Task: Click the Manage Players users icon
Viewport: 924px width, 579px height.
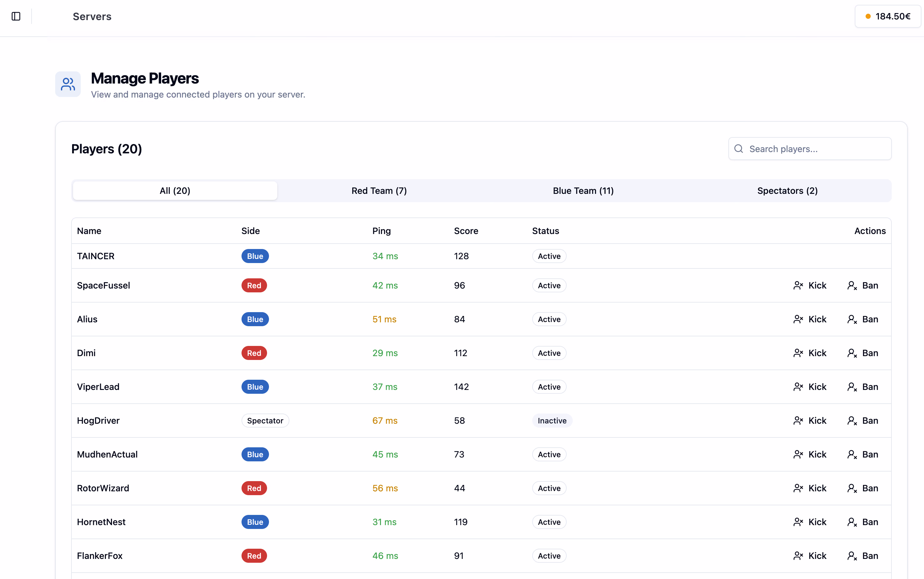Action: (x=68, y=84)
